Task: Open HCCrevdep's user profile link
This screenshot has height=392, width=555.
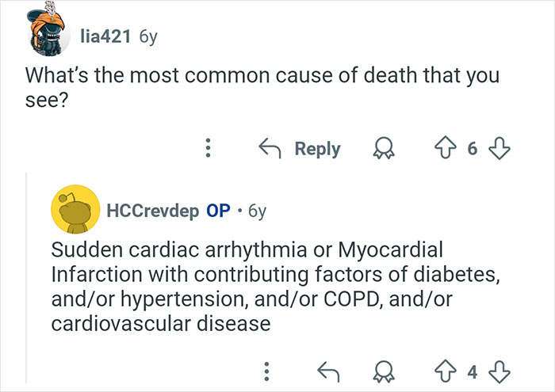Action: coord(152,211)
